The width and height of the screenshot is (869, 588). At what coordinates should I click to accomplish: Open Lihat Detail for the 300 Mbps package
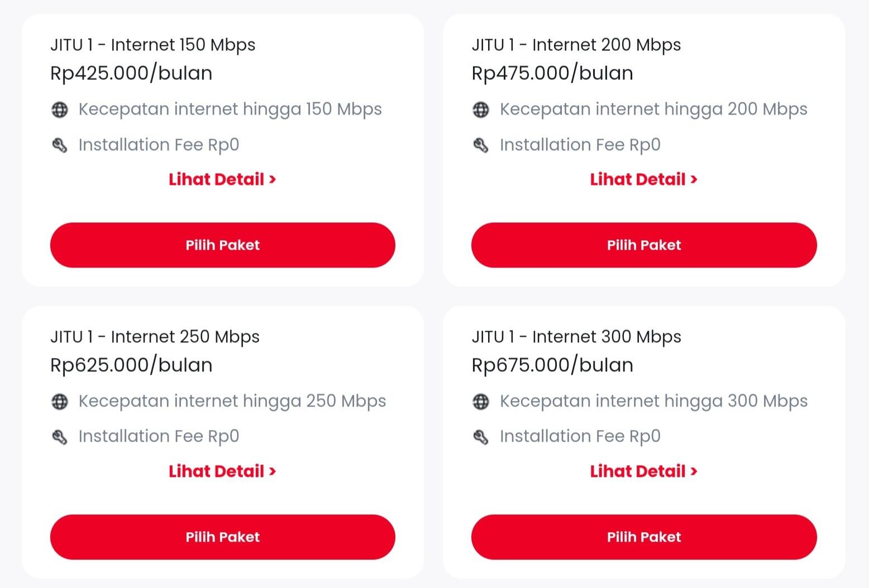[644, 471]
